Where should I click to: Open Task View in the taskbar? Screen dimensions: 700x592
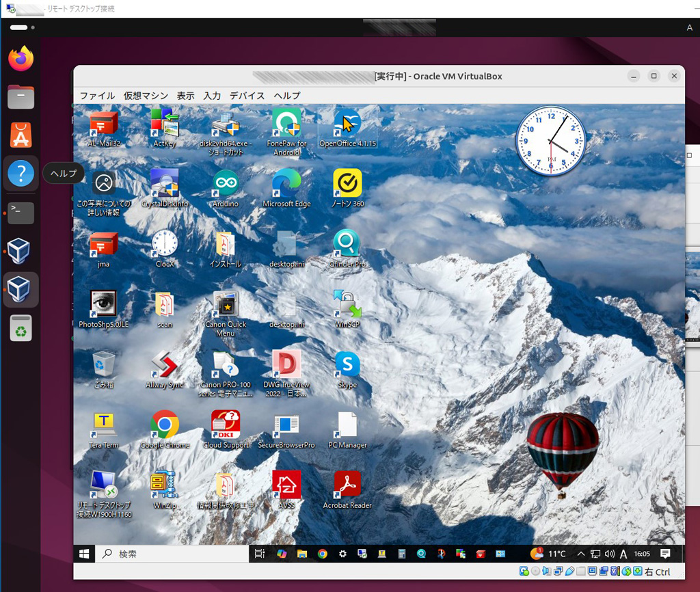coord(259,554)
